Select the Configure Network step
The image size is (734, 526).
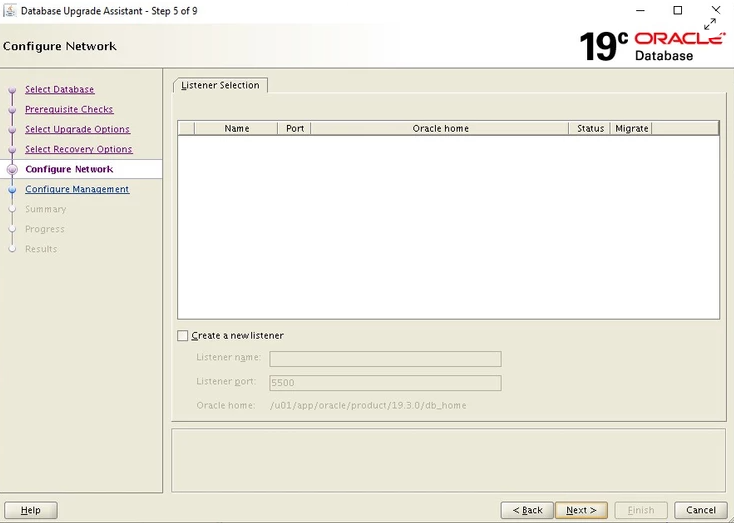[x=69, y=169]
